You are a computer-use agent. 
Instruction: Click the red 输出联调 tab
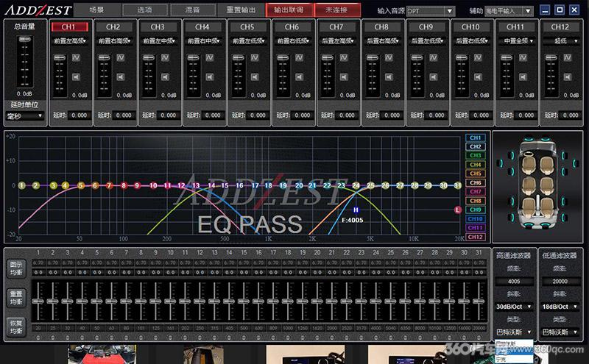[x=289, y=10]
